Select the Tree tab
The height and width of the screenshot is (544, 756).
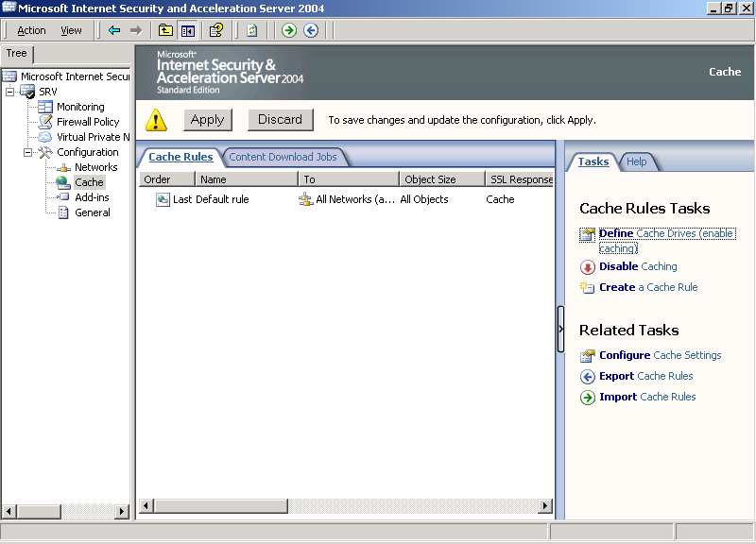pos(16,54)
